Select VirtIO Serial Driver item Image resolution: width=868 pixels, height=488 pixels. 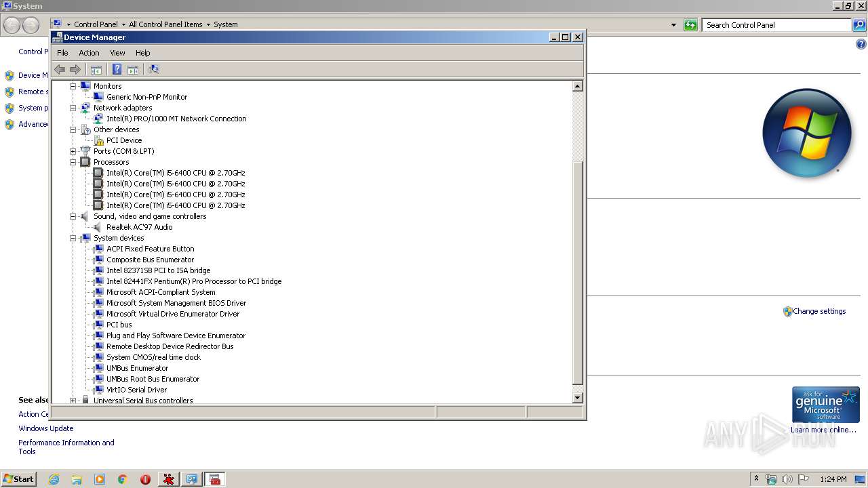click(x=136, y=390)
